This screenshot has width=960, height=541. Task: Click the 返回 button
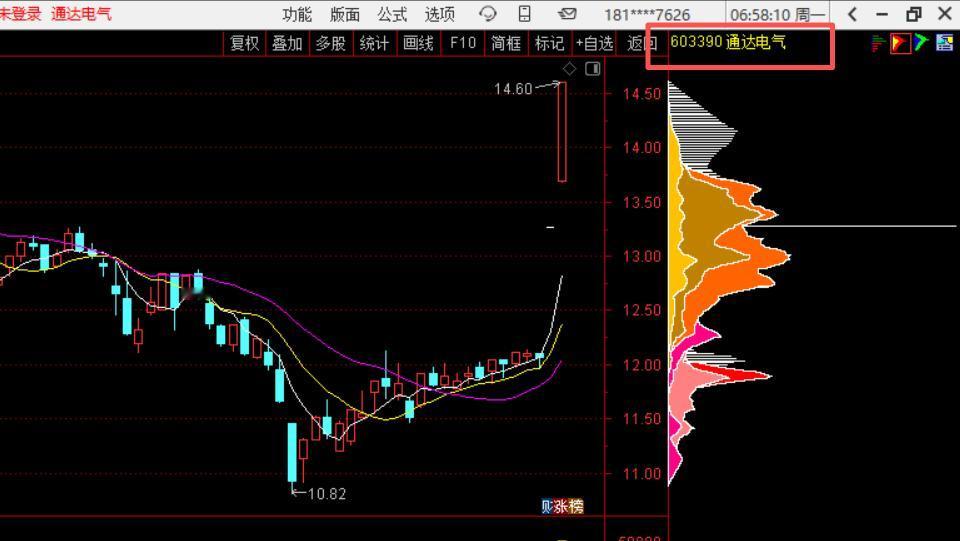click(641, 43)
